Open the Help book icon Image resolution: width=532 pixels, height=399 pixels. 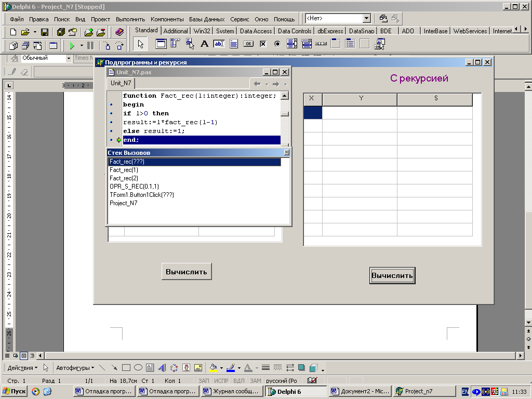point(119,32)
